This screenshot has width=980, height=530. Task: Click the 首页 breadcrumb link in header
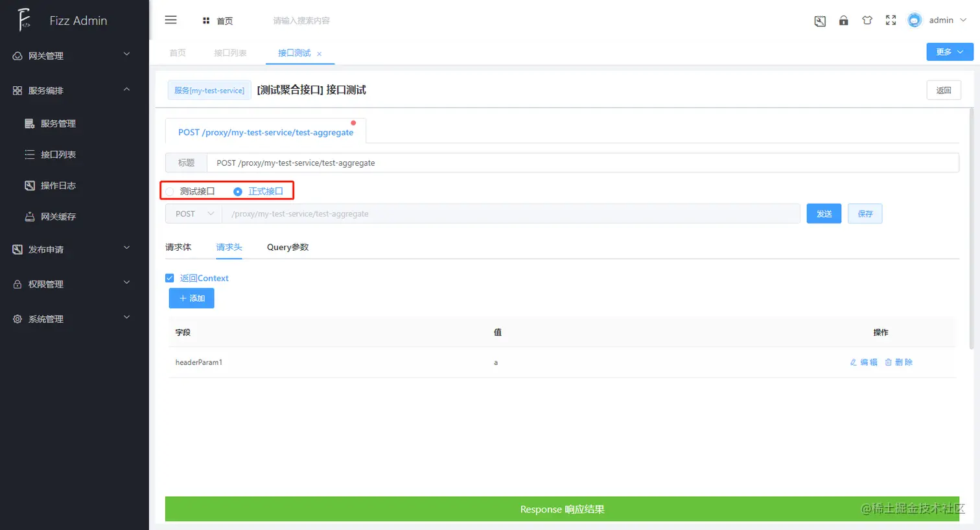pos(225,21)
